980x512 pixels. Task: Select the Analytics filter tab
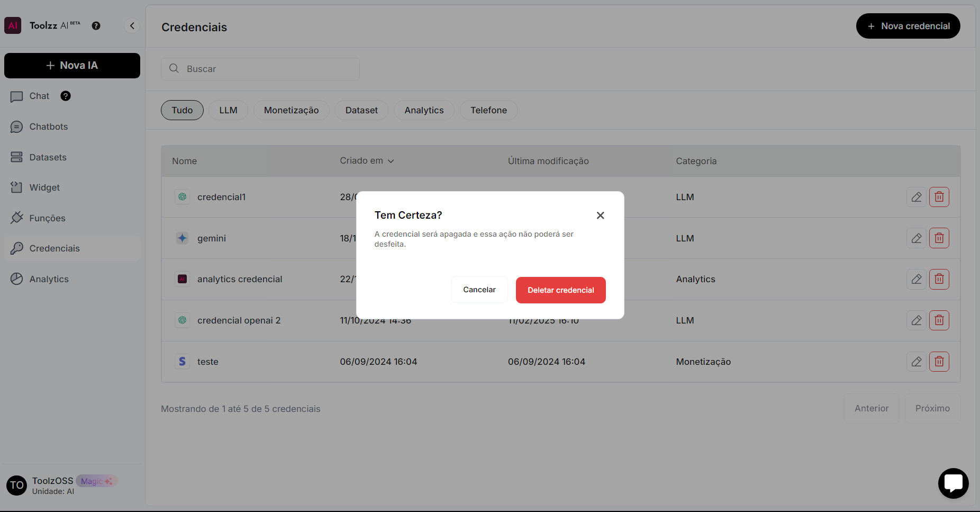424,110
